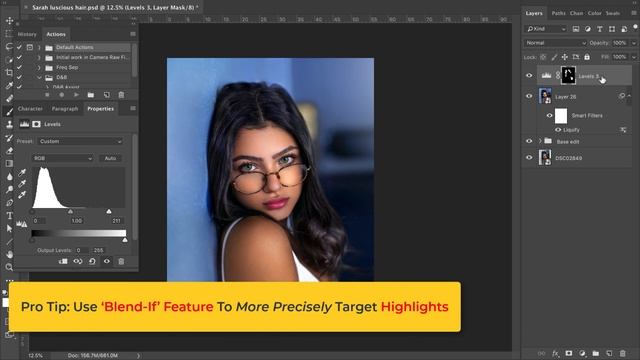Viewport: 640px width, 360px height.
Task: Open the Fill slider dropdown arrow
Action: pos(634,57)
